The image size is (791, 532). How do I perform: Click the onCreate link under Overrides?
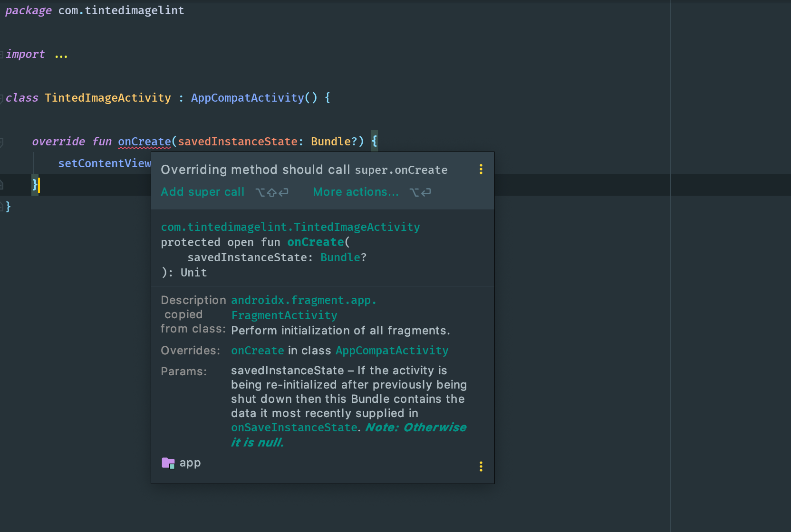click(x=257, y=350)
